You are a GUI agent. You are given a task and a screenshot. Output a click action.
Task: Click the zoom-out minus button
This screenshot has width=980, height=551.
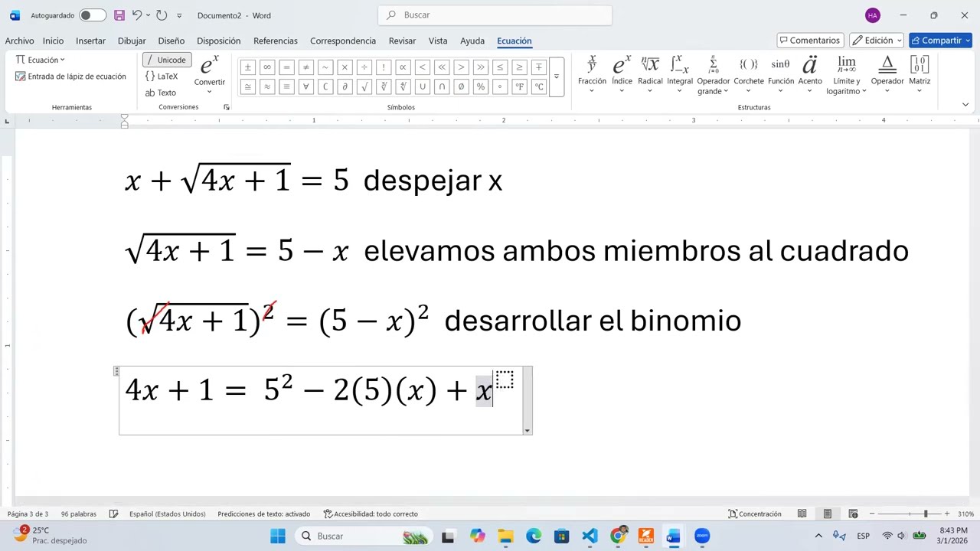(x=871, y=514)
